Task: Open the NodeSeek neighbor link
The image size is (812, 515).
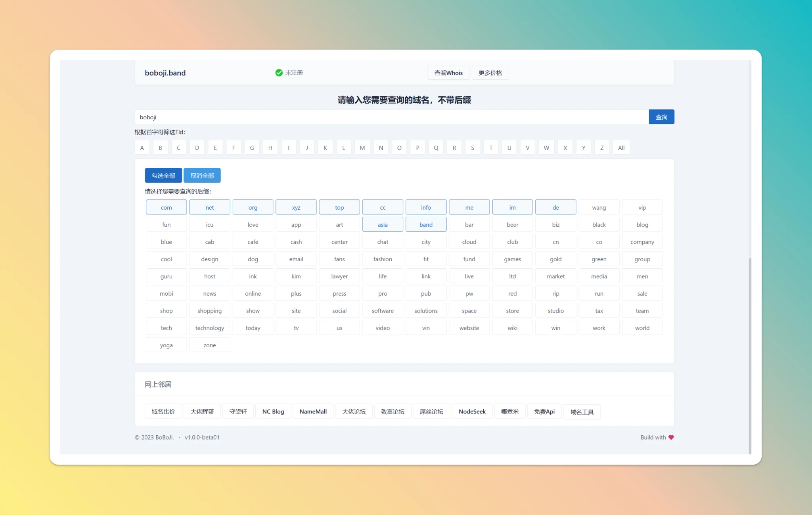Action: click(472, 412)
